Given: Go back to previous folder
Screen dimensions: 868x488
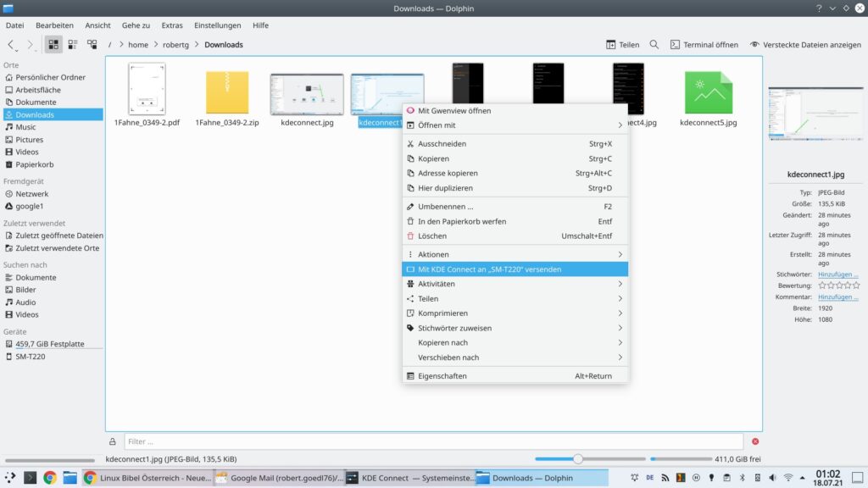Looking at the screenshot, I should (11, 45).
